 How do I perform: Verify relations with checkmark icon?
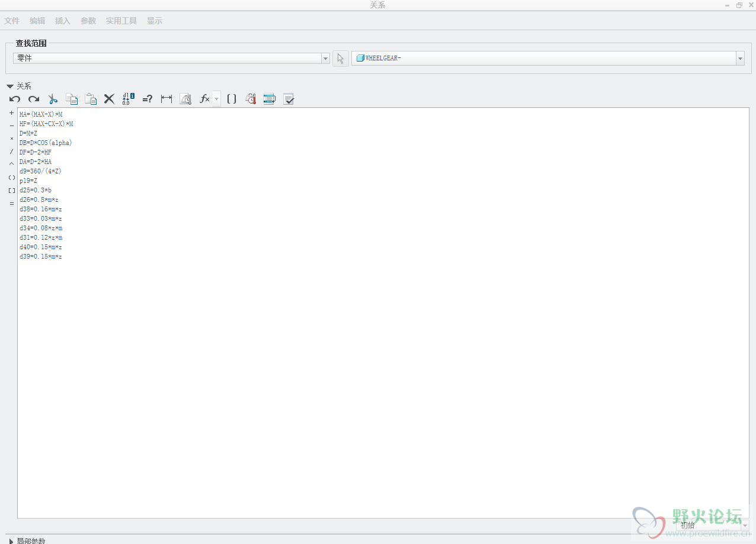pos(289,99)
